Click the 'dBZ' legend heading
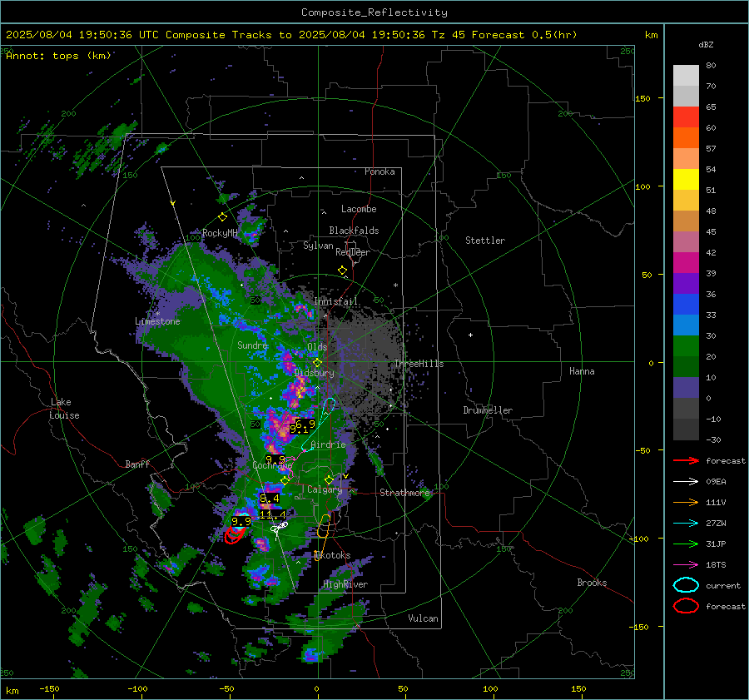This screenshot has height=700, width=749. click(x=706, y=44)
